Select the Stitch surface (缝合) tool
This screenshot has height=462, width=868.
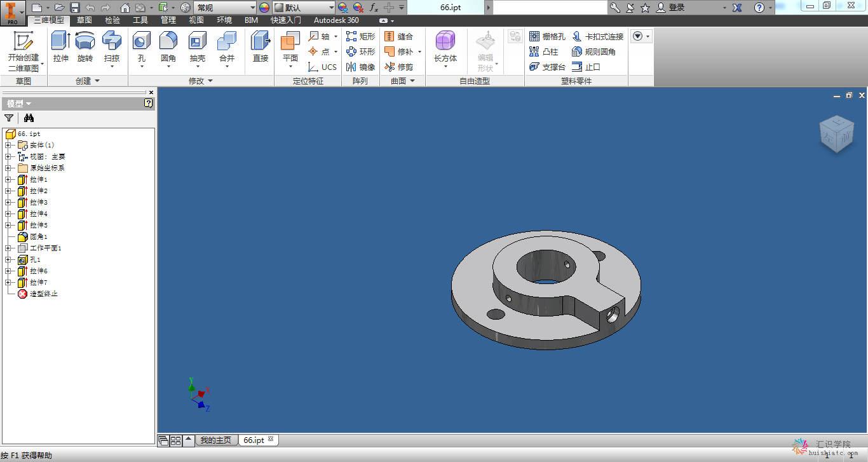tap(398, 36)
